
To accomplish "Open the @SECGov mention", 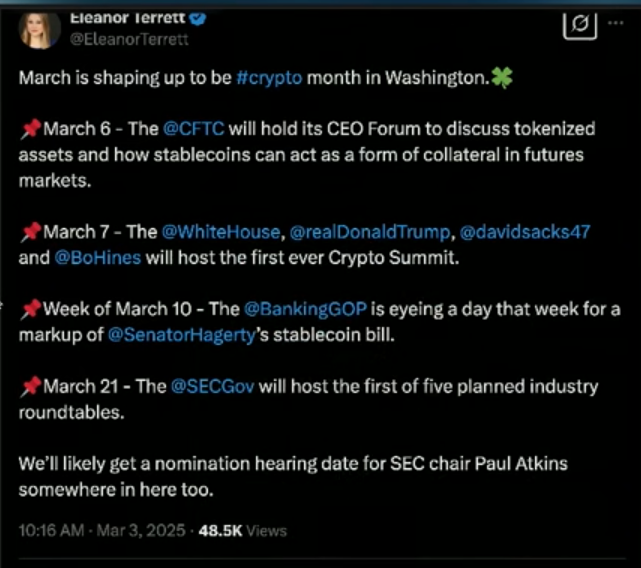I will [x=202, y=385].
